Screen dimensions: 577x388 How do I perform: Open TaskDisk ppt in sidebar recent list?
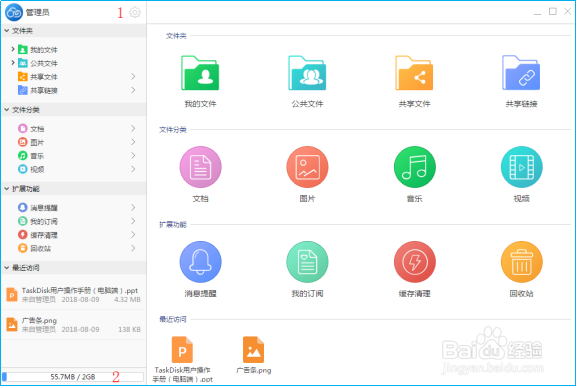pyautogui.click(x=74, y=295)
